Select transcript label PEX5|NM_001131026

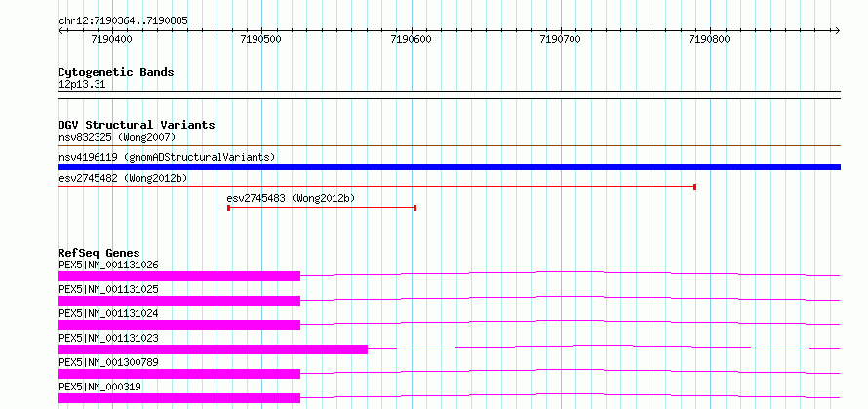pos(108,265)
